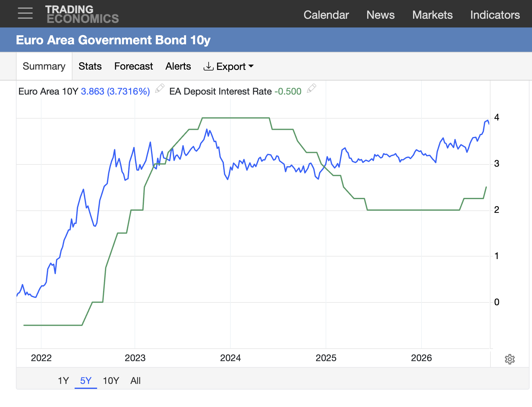
Task: Open Indicators in top navigation
Action: tap(495, 15)
